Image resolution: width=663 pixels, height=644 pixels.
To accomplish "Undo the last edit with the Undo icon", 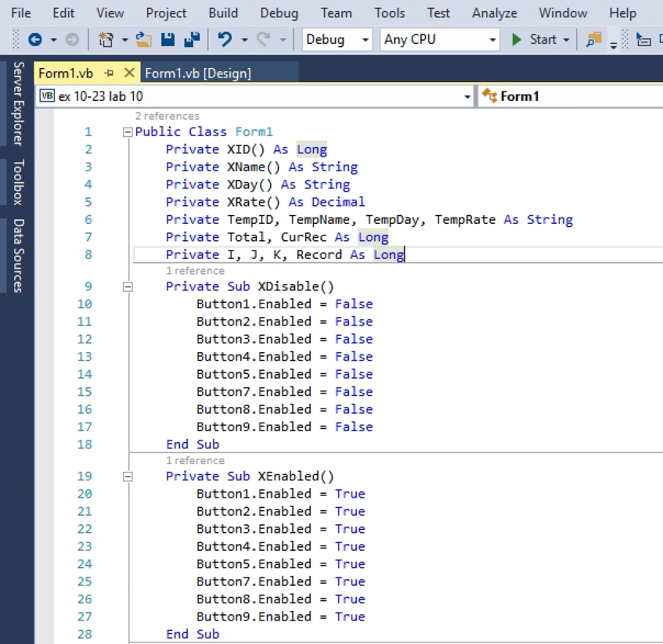I will (x=225, y=39).
